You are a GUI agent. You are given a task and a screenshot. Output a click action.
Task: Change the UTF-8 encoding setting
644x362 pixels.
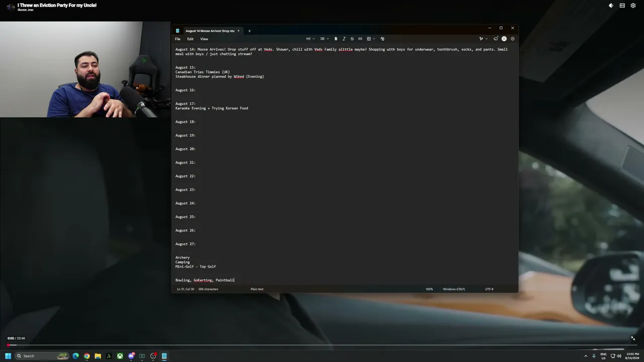tap(489, 289)
